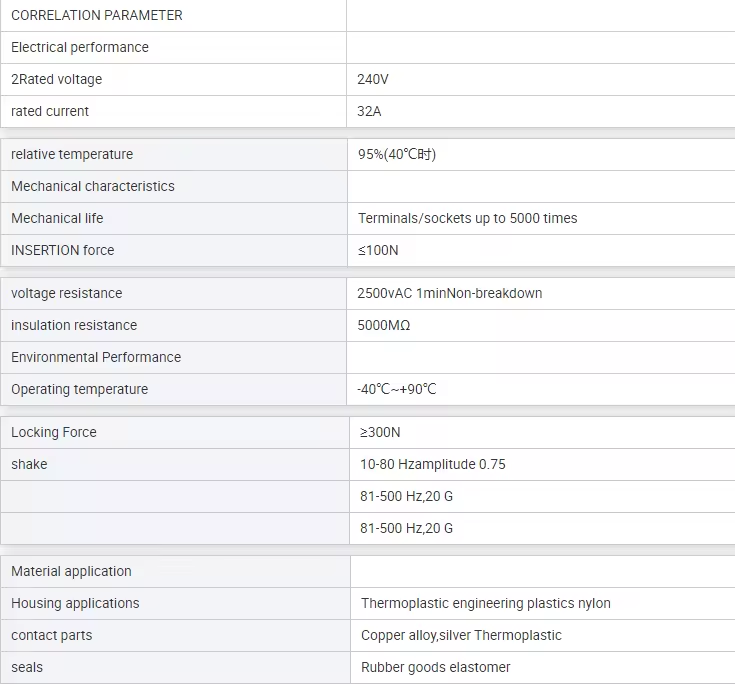735x684 pixels.
Task: Select the INSERTION force label
Action: pyautogui.click(x=63, y=251)
